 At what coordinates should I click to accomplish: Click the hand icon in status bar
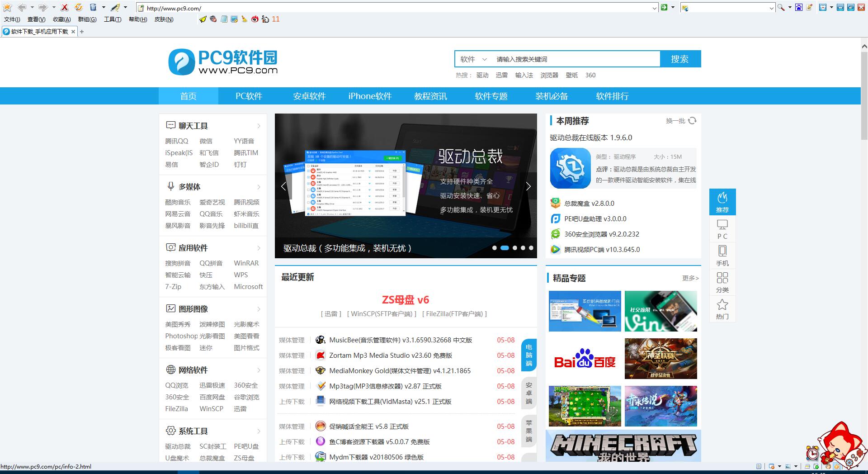(x=828, y=466)
